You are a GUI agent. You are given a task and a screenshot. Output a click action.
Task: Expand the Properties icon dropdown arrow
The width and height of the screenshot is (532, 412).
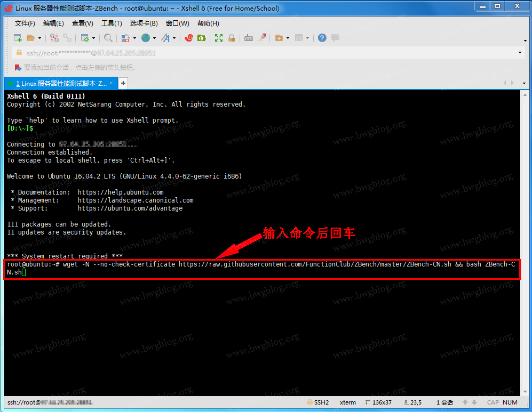(93, 38)
